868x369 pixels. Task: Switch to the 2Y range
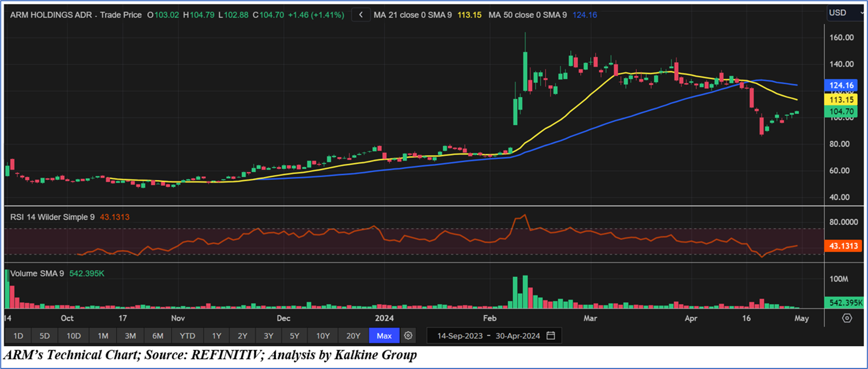point(242,336)
